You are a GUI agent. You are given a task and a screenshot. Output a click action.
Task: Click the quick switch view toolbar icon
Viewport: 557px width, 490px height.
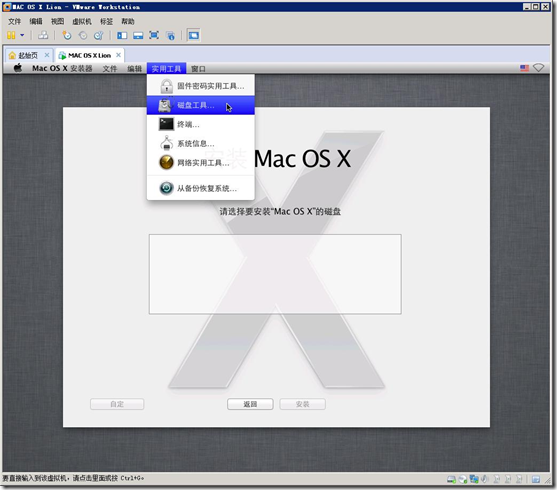pyautogui.click(x=138, y=35)
